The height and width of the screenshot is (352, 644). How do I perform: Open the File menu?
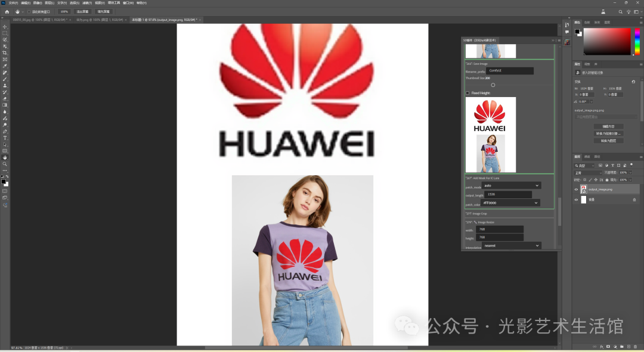pyautogui.click(x=13, y=3)
